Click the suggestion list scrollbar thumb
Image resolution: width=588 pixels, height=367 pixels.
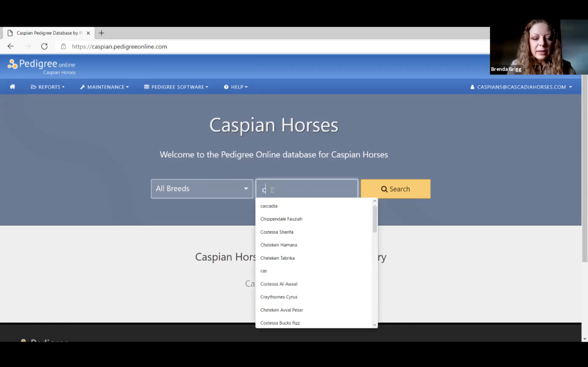click(x=374, y=218)
